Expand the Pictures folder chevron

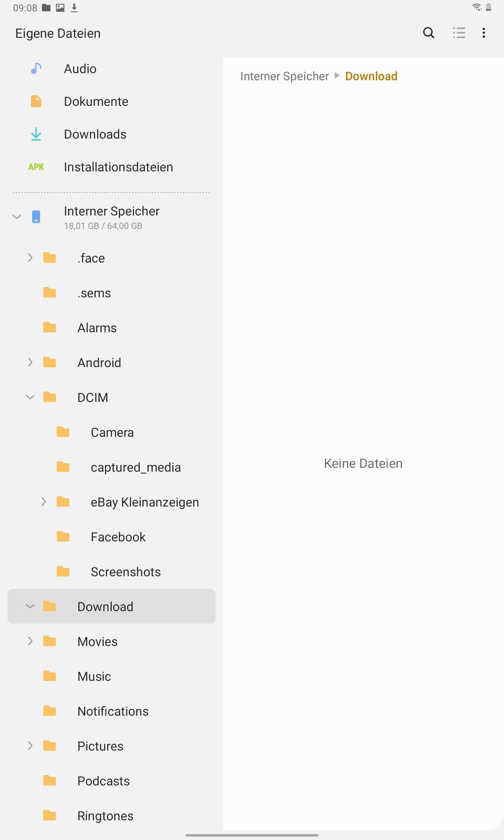(30, 745)
